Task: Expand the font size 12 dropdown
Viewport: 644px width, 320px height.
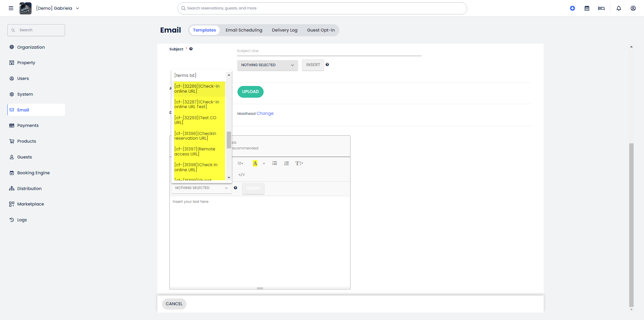Action: (240, 164)
